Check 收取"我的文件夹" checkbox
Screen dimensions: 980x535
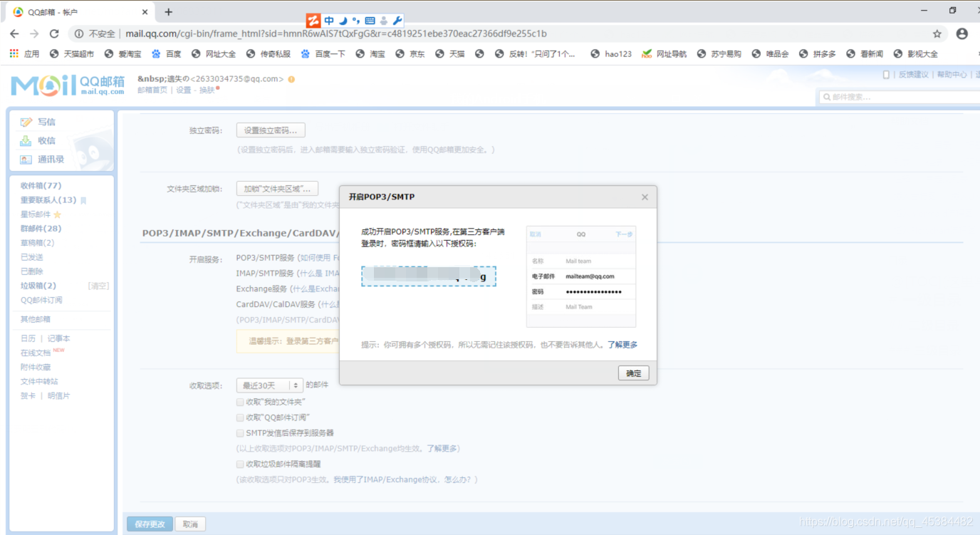[x=240, y=402]
